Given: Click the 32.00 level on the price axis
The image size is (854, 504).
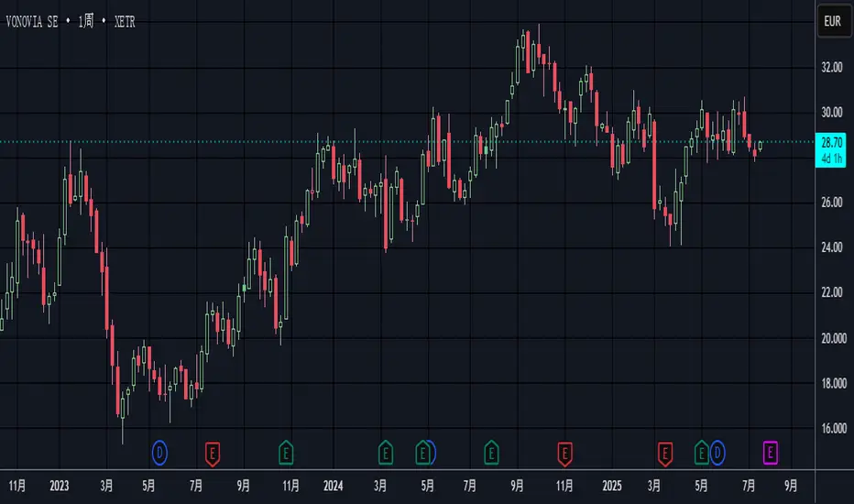Looking at the screenshot, I should click(x=832, y=68).
